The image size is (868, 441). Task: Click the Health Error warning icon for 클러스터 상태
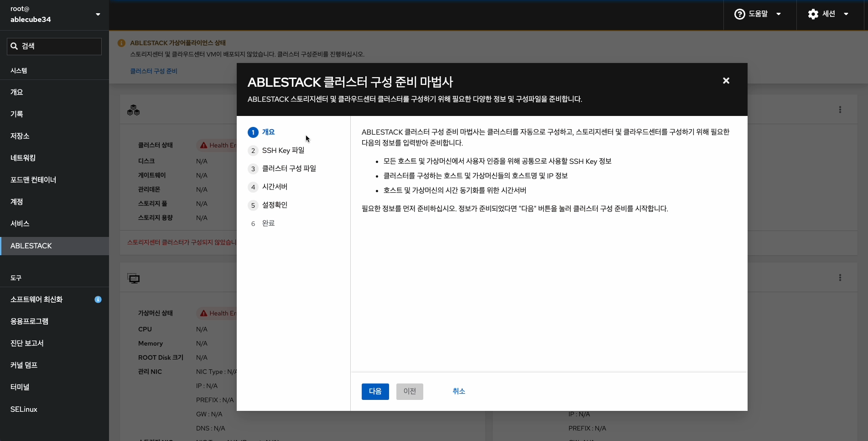(203, 145)
